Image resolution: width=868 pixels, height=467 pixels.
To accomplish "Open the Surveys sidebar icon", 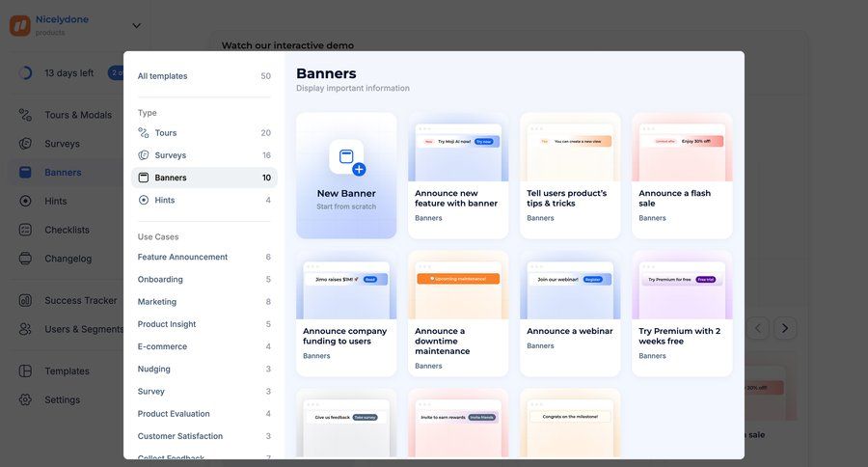I will (x=25, y=144).
